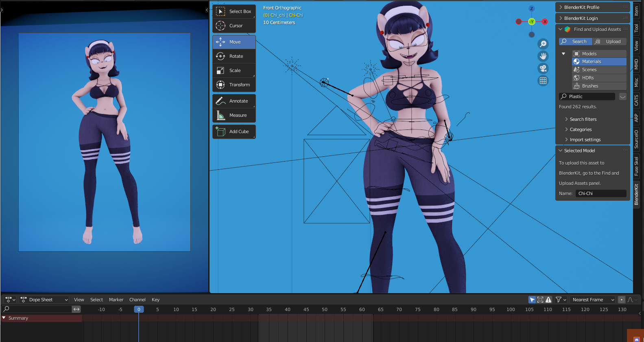Screen dimensions: 644x342
Task: Toggle Only Show Selected in Dope Sheet
Action: [532, 300]
